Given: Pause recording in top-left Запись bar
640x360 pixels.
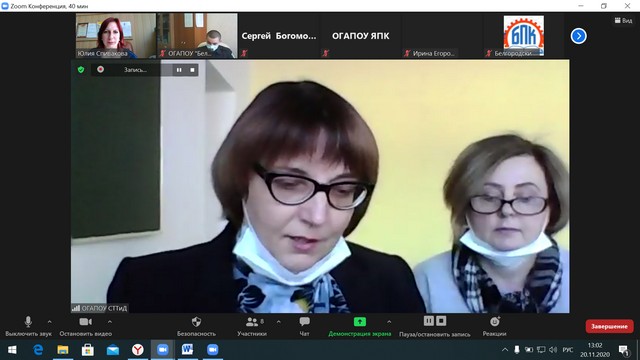Looking at the screenshot, I should pos(179,70).
